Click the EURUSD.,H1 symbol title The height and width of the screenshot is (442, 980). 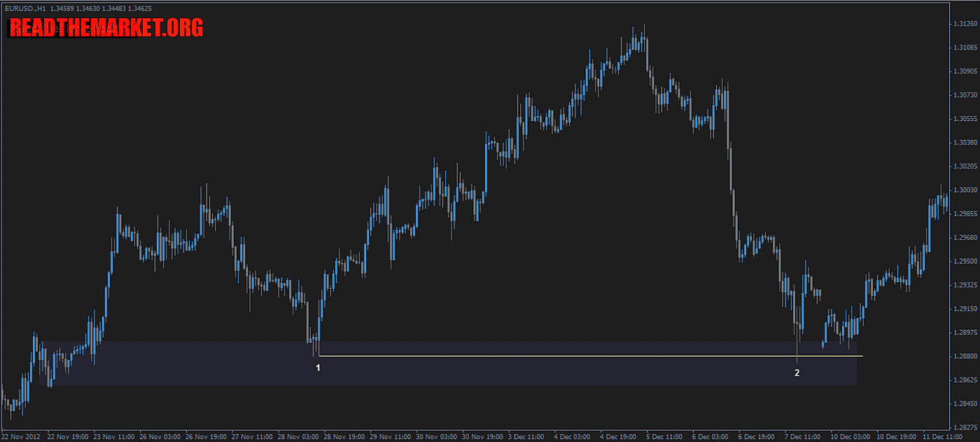(24, 8)
